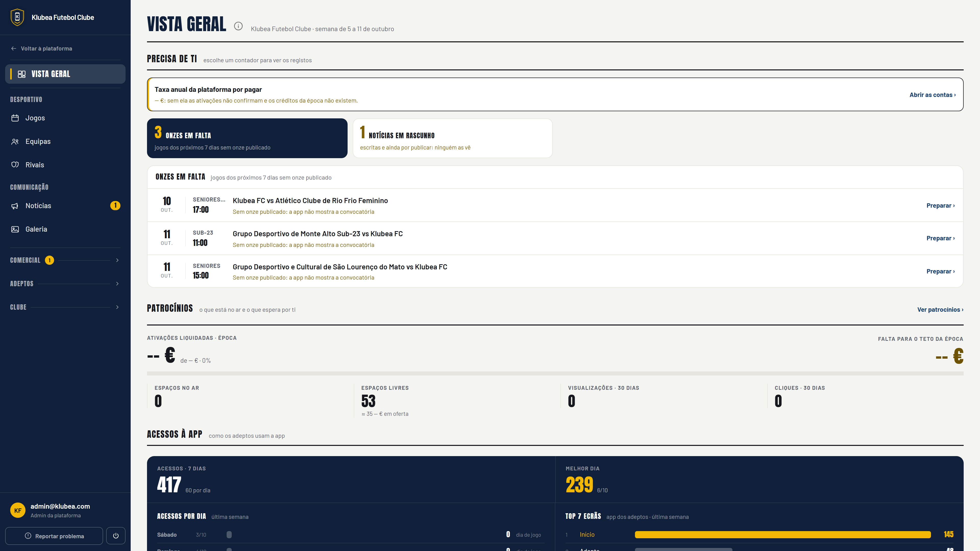Click the power logout icon button
This screenshot has height=551, width=980.
point(116,536)
